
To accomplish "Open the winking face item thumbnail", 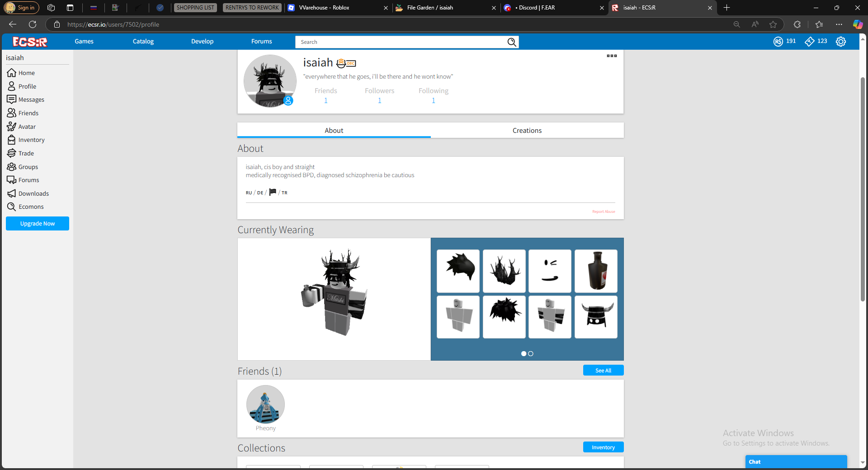I will coord(550,271).
